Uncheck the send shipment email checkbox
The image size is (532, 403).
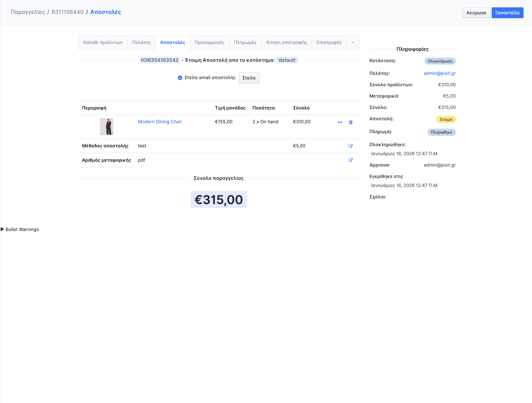pyautogui.click(x=180, y=78)
